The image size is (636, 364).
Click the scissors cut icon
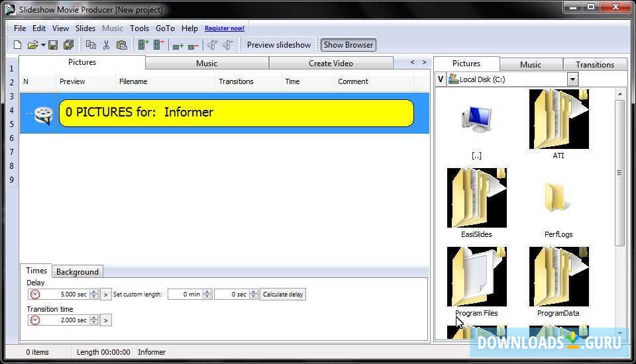pyautogui.click(x=106, y=45)
